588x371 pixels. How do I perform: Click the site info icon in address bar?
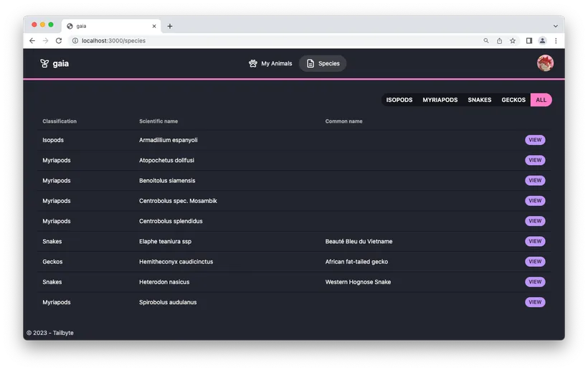tap(75, 40)
